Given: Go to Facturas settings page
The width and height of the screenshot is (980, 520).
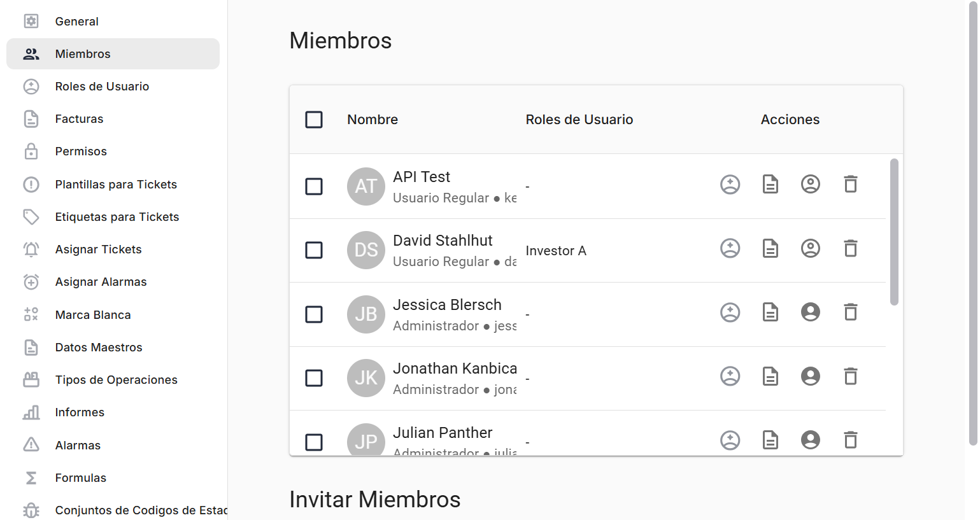Looking at the screenshot, I should coord(79,119).
